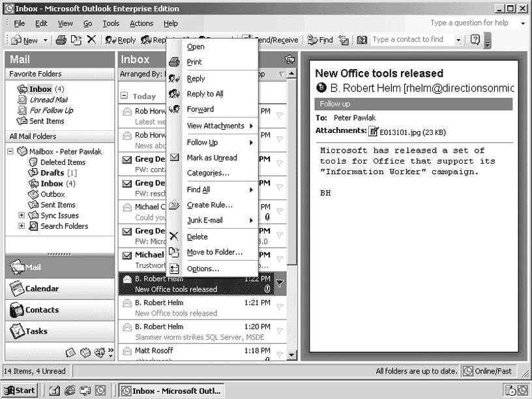This screenshot has width=532, height=399.
Task: Choose Delete in the context menu
Action: pos(212,237)
